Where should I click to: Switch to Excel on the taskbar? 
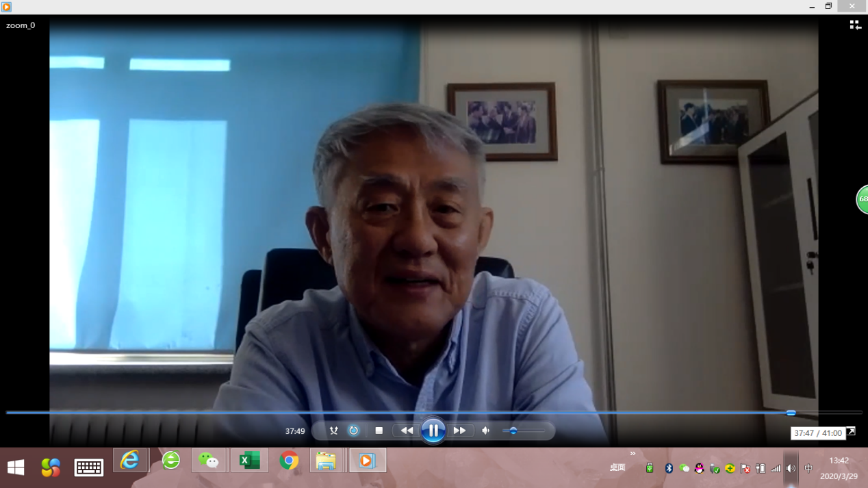[x=248, y=461]
